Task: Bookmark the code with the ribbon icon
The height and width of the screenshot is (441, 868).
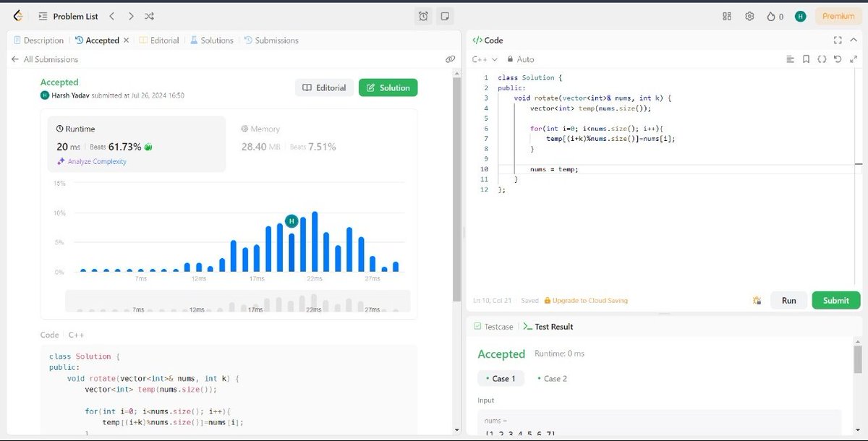Action: pos(806,59)
